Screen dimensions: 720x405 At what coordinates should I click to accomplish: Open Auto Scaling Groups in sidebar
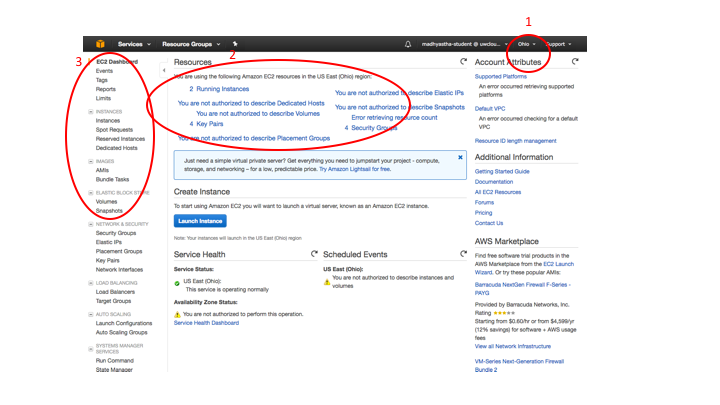click(x=122, y=332)
